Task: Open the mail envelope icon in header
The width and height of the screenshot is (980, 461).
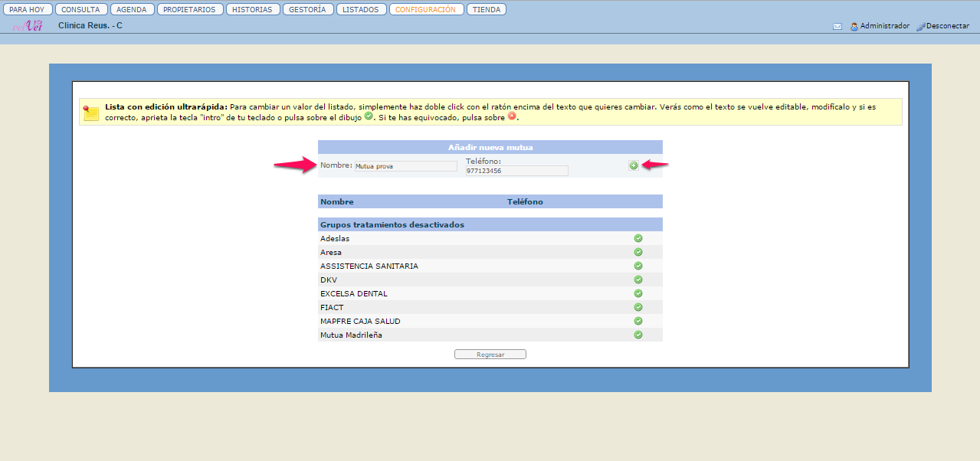Action: tap(837, 26)
